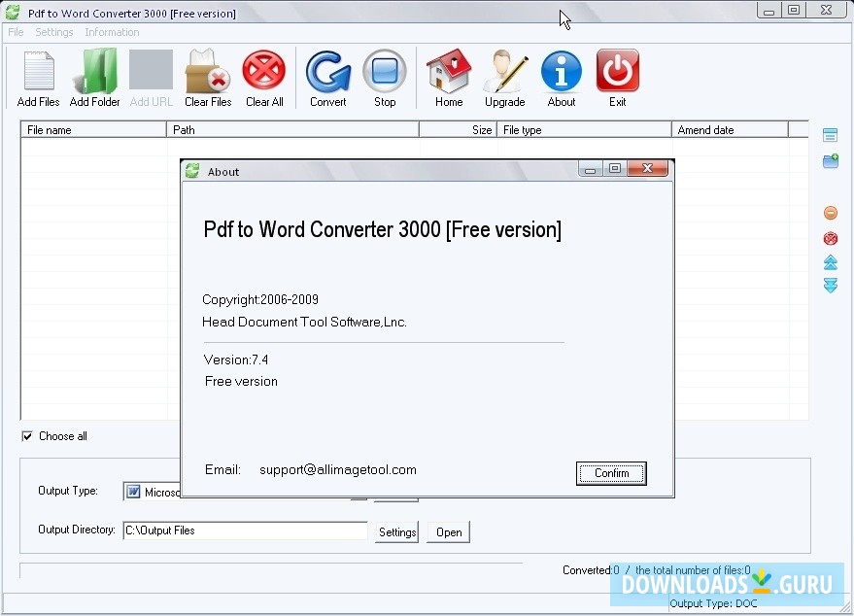The width and height of the screenshot is (854, 616).
Task: Click the blue move-up arrow icon
Action: click(831, 262)
